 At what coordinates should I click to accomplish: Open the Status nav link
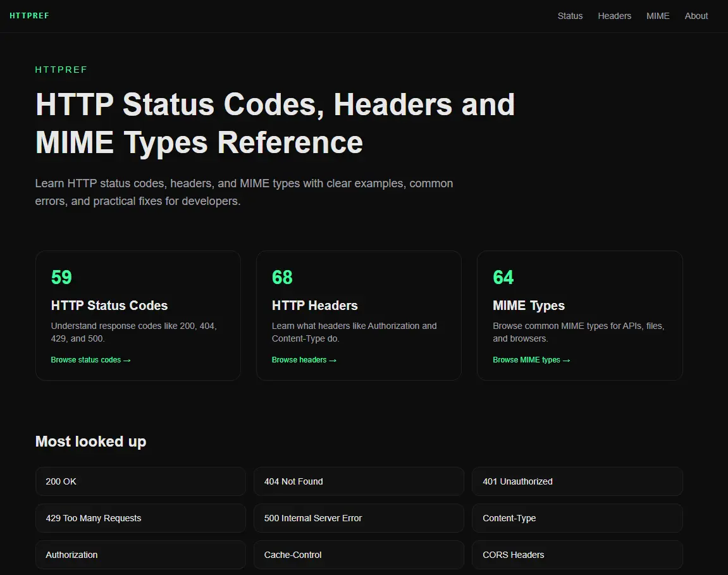(x=570, y=16)
